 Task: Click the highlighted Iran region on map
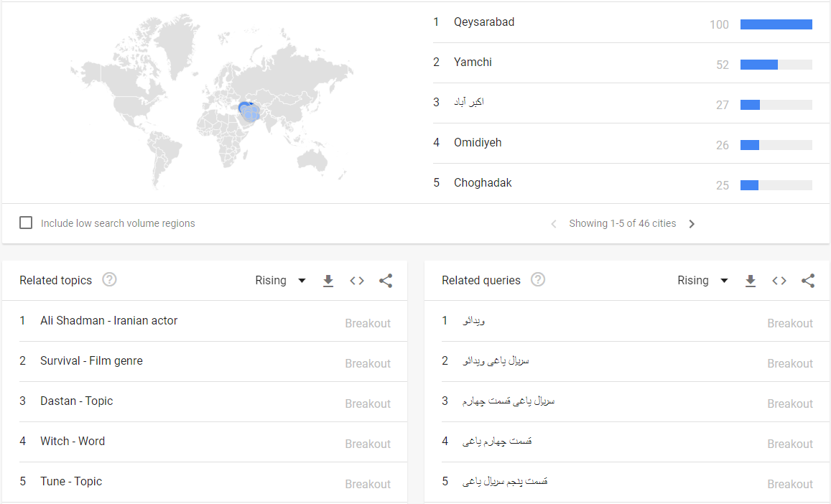click(249, 113)
